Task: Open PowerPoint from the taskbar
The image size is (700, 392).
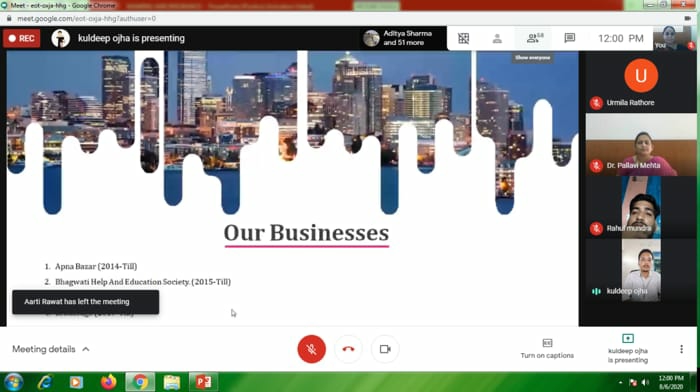Action: 203,382
